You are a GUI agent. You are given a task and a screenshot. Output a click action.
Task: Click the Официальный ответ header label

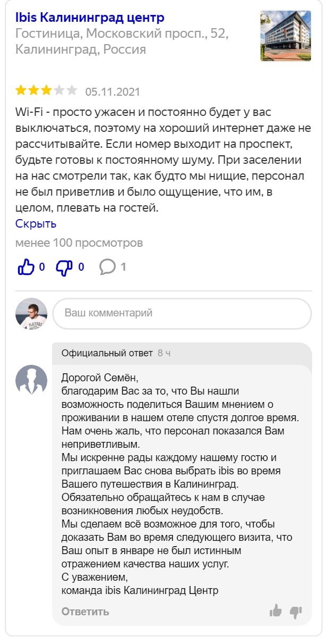[107, 353]
